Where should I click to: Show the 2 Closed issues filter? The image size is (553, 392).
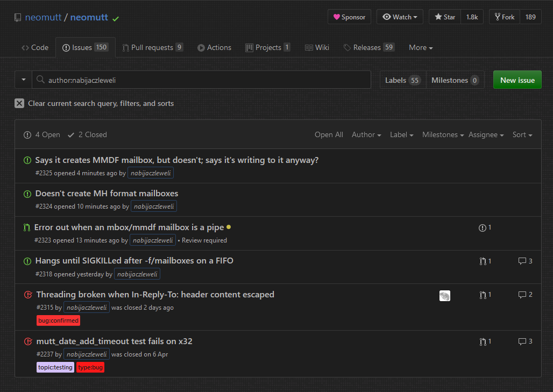pos(87,135)
